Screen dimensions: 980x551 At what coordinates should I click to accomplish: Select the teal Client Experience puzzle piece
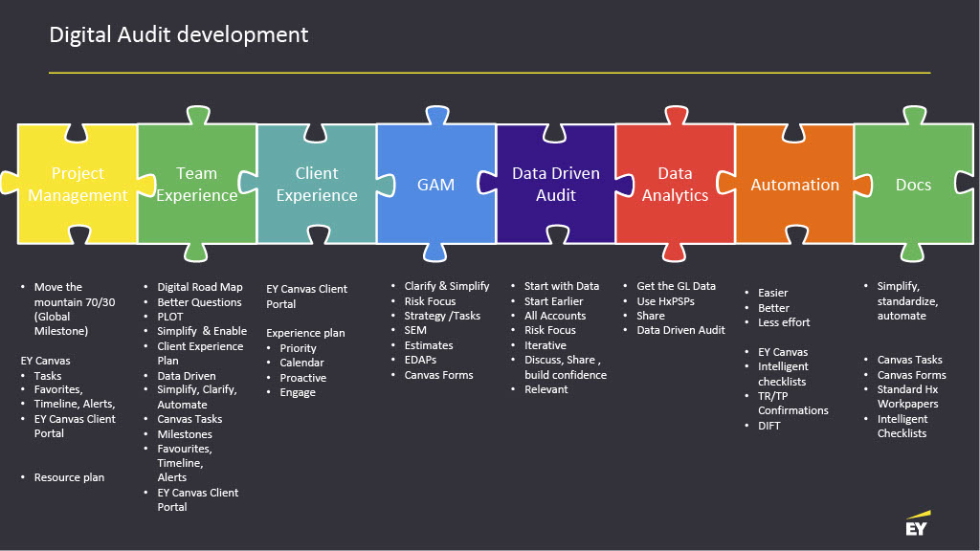317,184
